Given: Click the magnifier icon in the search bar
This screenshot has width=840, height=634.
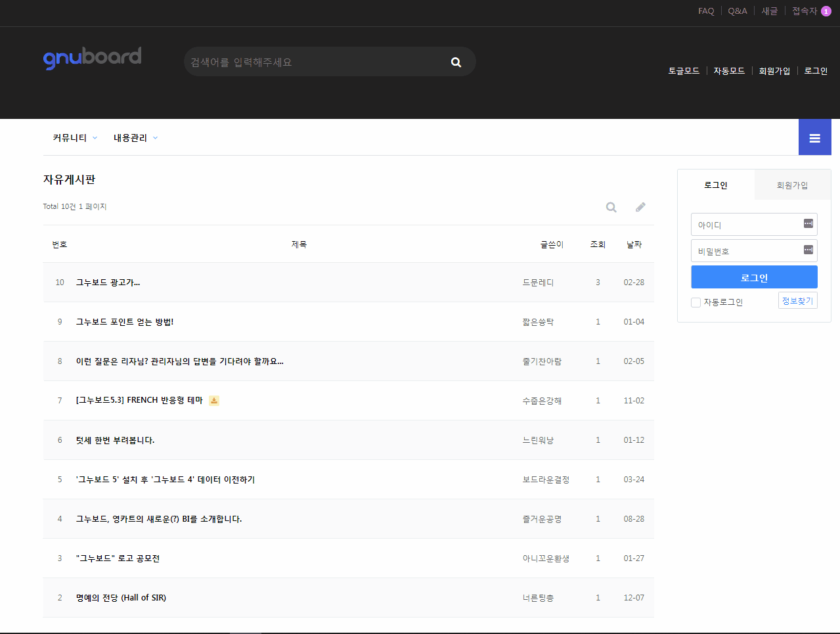Looking at the screenshot, I should pos(456,62).
